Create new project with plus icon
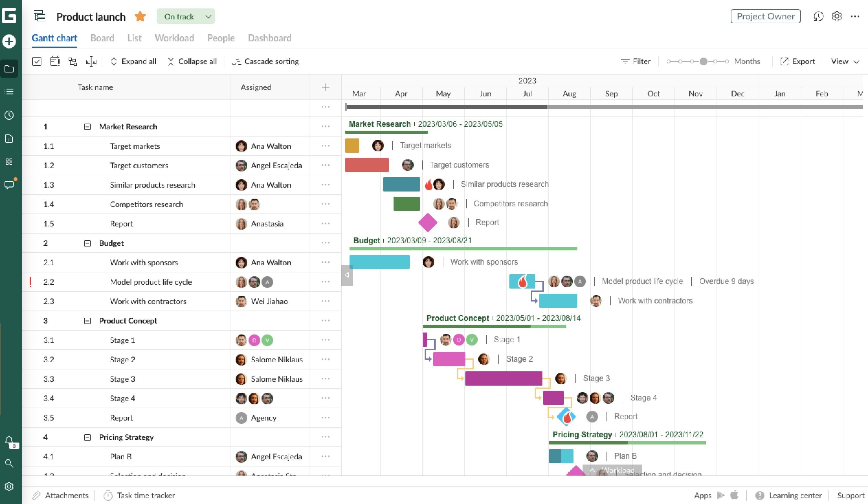Viewport: 868px width, 504px height. coord(9,41)
